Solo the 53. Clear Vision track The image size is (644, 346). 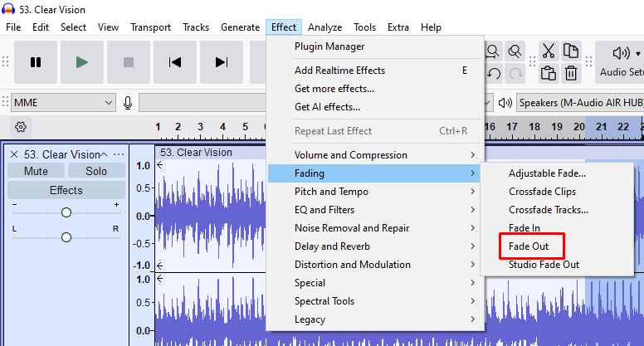click(96, 171)
